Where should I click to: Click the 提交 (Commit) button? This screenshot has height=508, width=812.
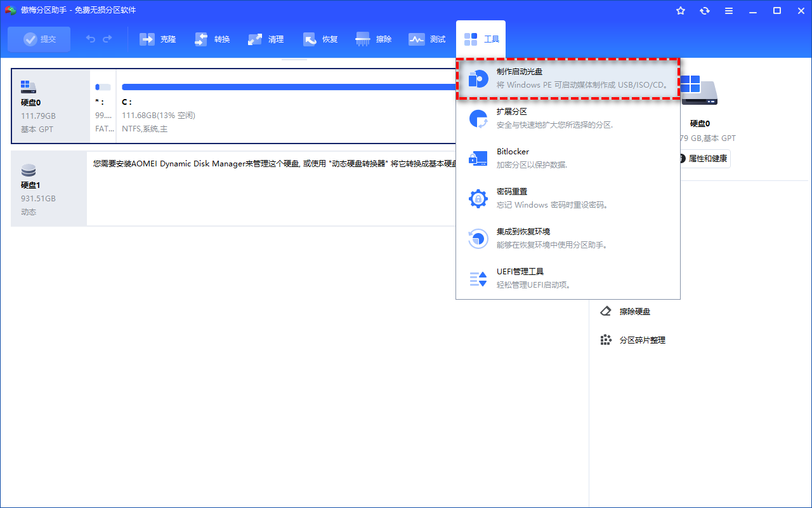coord(39,39)
